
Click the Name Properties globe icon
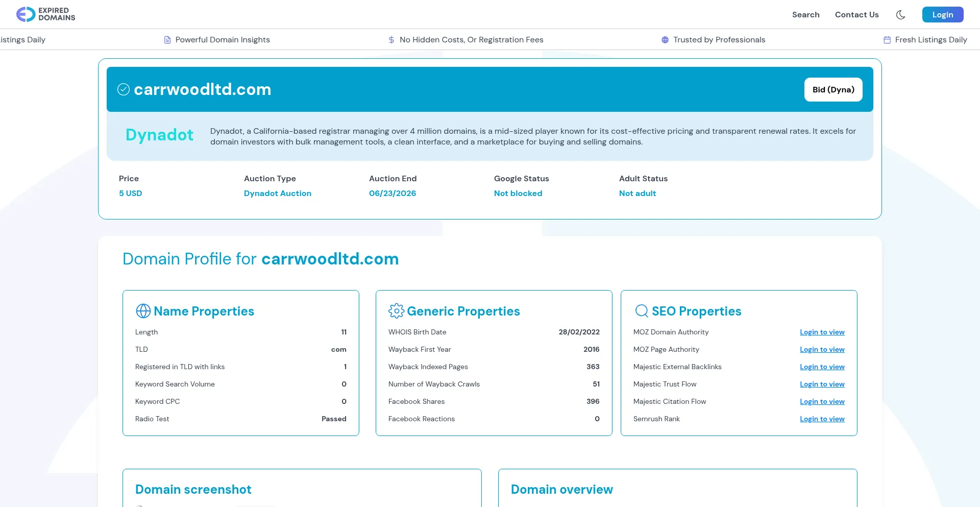(143, 311)
